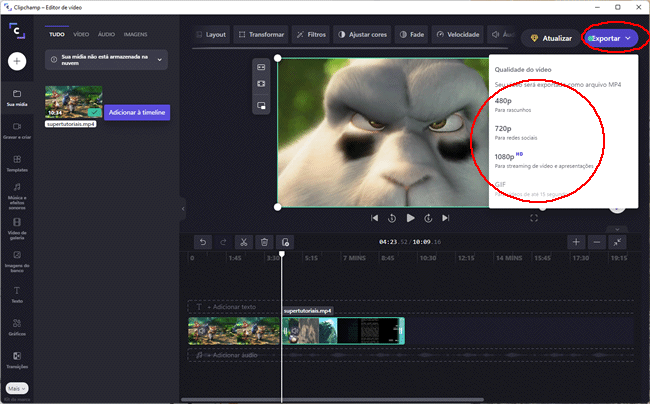Expand the Exportar dropdown button
Screen dimensions: 650x404
coord(612,38)
